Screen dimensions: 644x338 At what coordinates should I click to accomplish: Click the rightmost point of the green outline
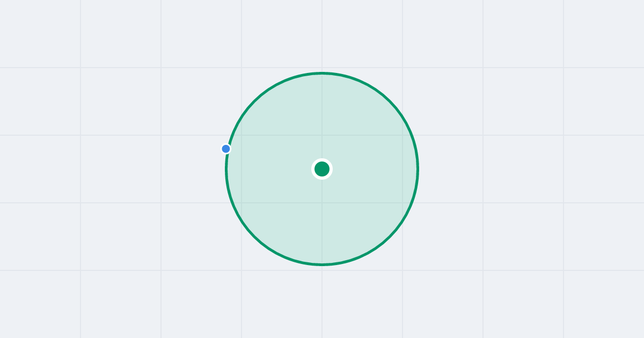pyautogui.click(x=418, y=169)
